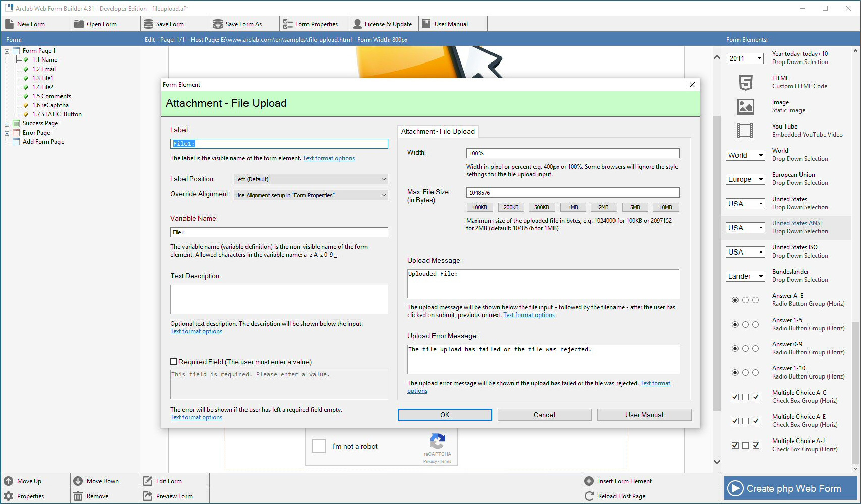Screen dimensions: 861x504
Task: Click the Reload Host Page icon
Action: 589,496
